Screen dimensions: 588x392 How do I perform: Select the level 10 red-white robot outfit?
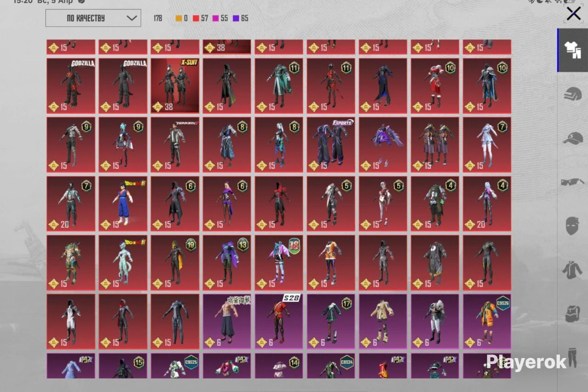(435, 86)
